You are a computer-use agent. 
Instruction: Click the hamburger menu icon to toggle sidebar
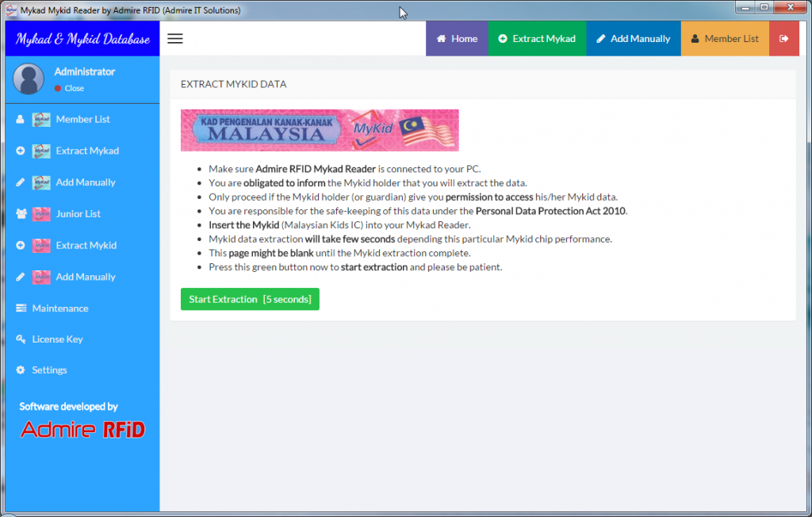175,39
